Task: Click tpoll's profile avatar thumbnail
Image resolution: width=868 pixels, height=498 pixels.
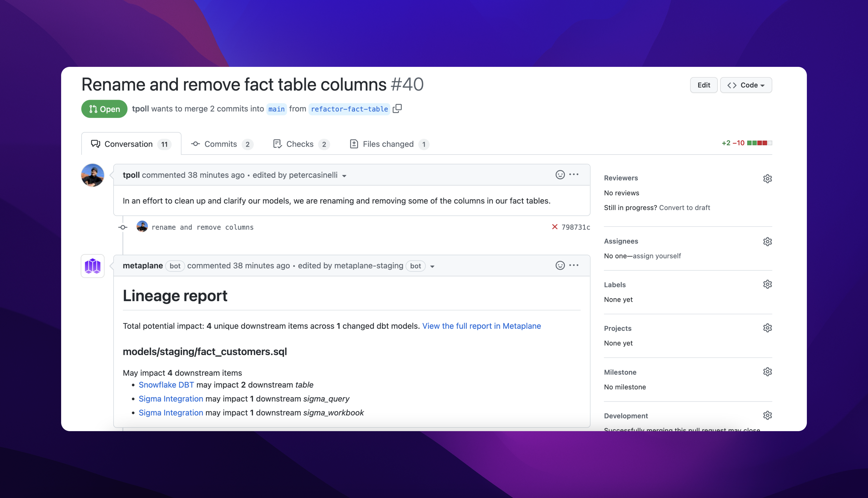Action: tap(92, 175)
